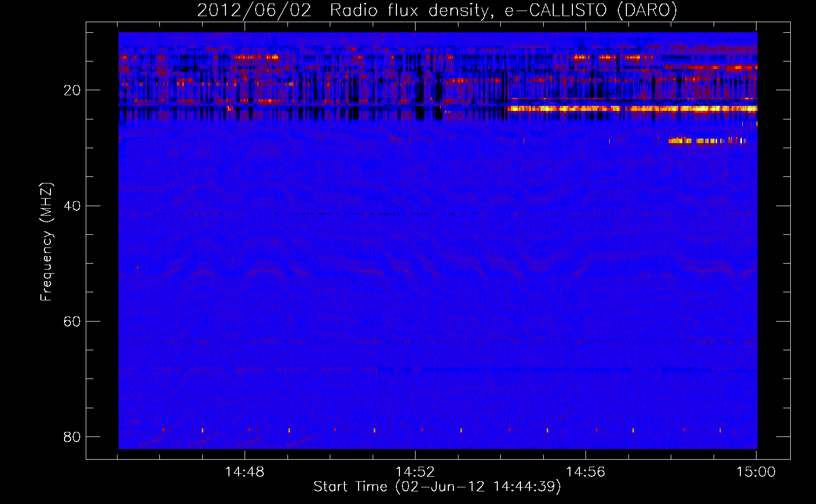This screenshot has height=504, width=816.
Task: Click the 14:48 time tick label
Action: pos(245,472)
